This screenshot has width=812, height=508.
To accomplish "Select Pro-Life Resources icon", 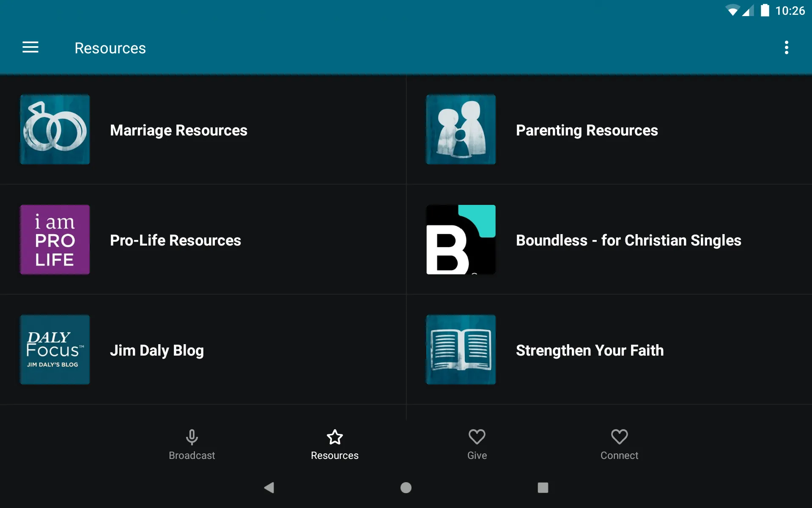I will 55,239.
